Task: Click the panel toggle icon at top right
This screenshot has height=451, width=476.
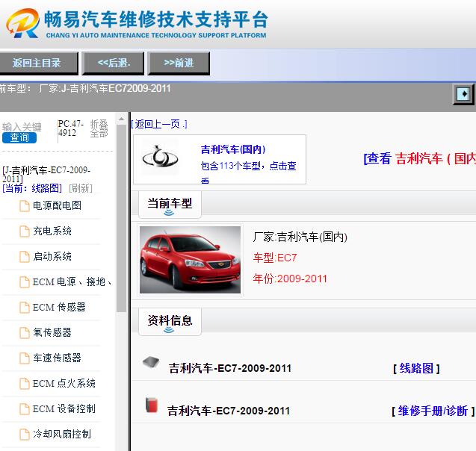Action: [x=463, y=94]
